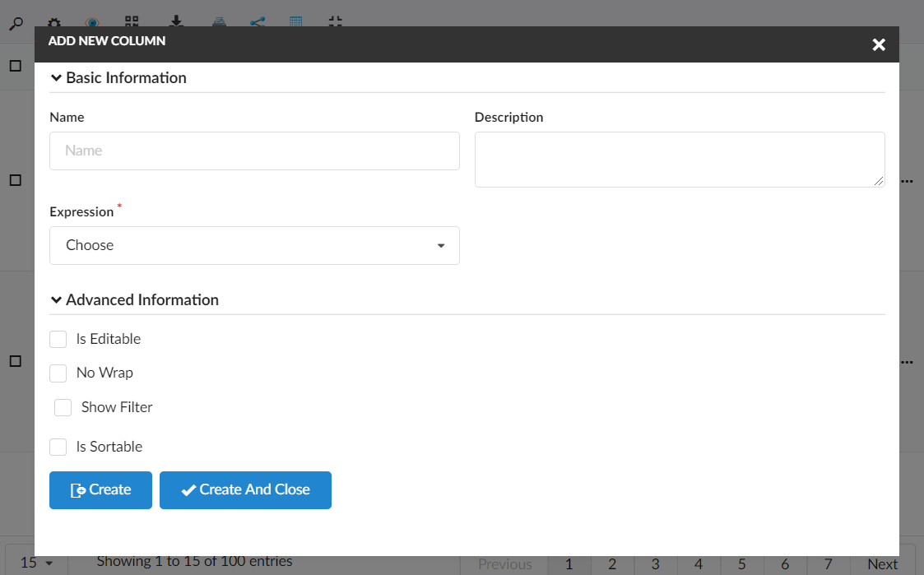Click the printer icon in toolbar
The height and width of the screenshot is (575, 924).
pos(219,22)
